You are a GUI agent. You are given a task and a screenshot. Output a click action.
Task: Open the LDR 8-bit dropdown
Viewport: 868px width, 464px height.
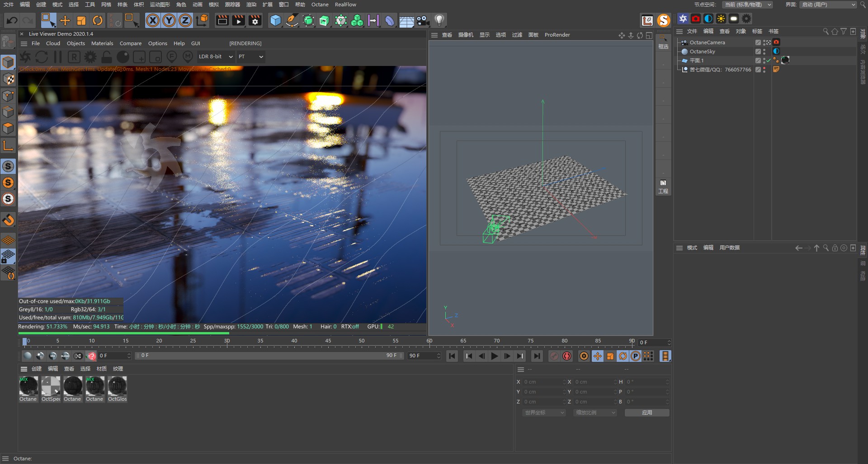click(x=216, y=57)
